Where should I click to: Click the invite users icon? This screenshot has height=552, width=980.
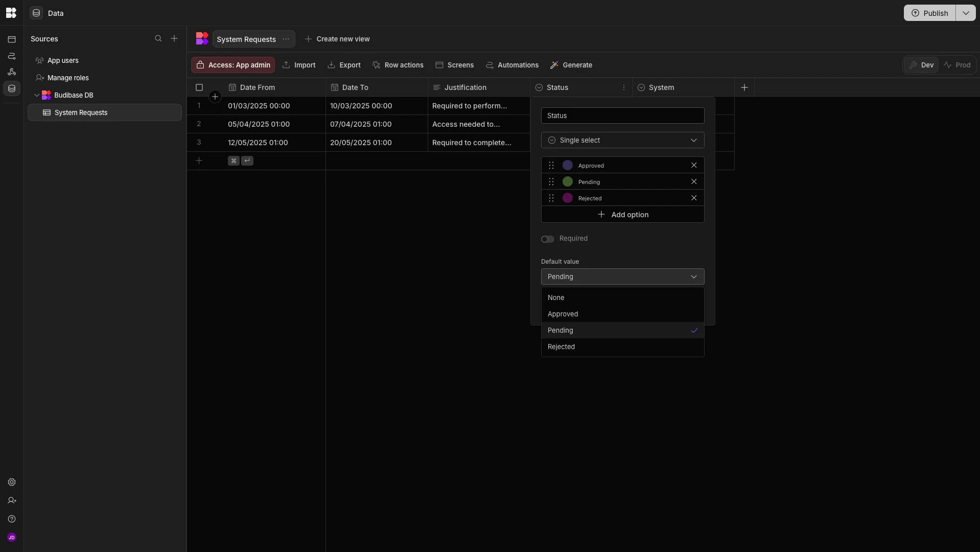(12, 500)
